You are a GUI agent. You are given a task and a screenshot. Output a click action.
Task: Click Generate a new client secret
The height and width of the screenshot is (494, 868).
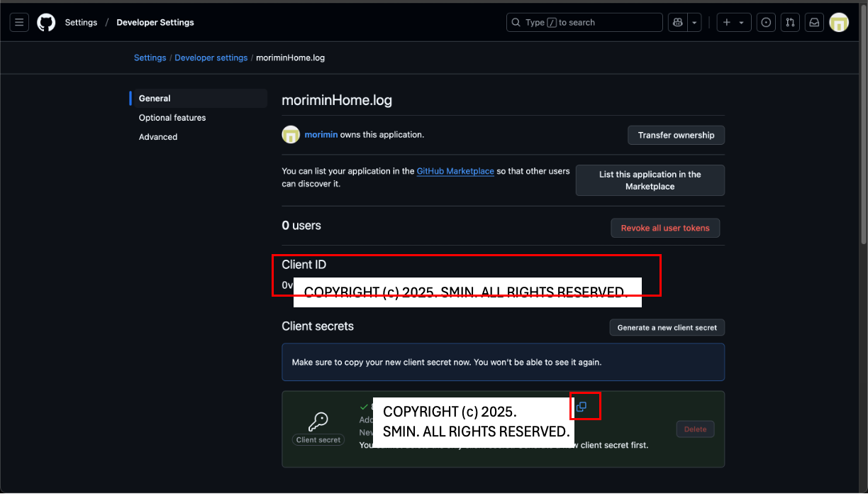667,327
